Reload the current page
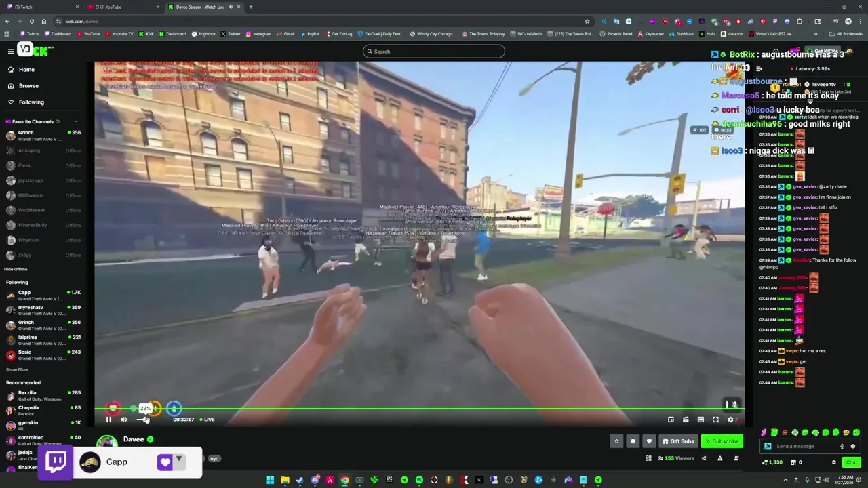 click(x=31, y=21)
